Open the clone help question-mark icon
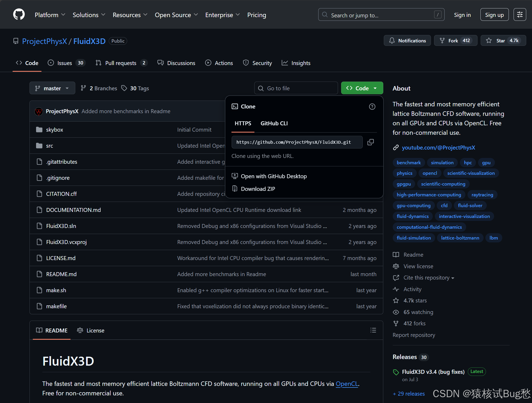The image size is (532, 403). click(372, 107)
